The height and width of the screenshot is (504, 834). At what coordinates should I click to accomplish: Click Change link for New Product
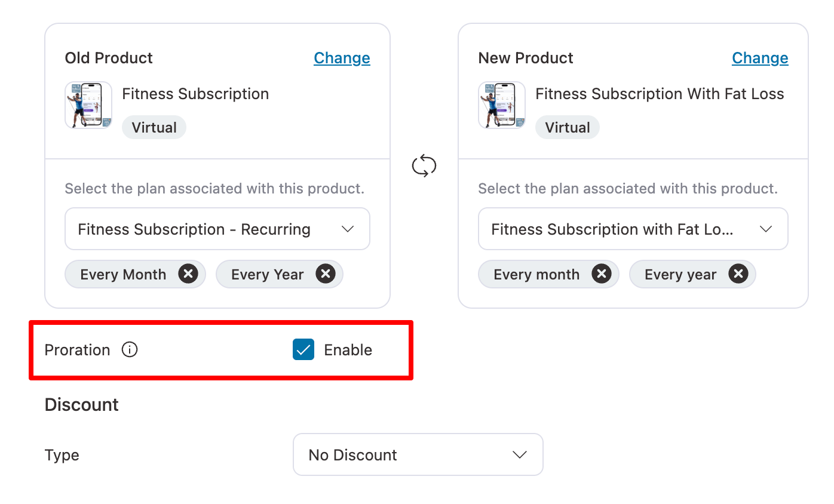pyautogui.click(x=760, y=58)
